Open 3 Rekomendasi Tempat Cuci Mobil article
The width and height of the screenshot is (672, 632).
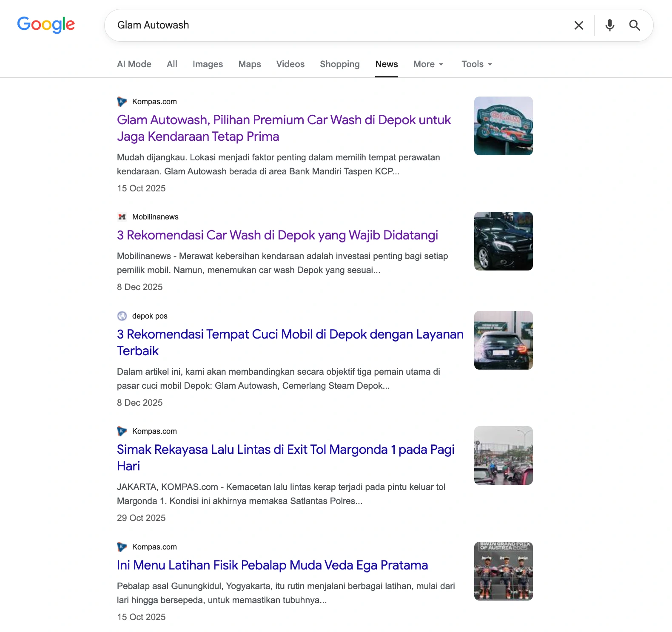[290, 342]
